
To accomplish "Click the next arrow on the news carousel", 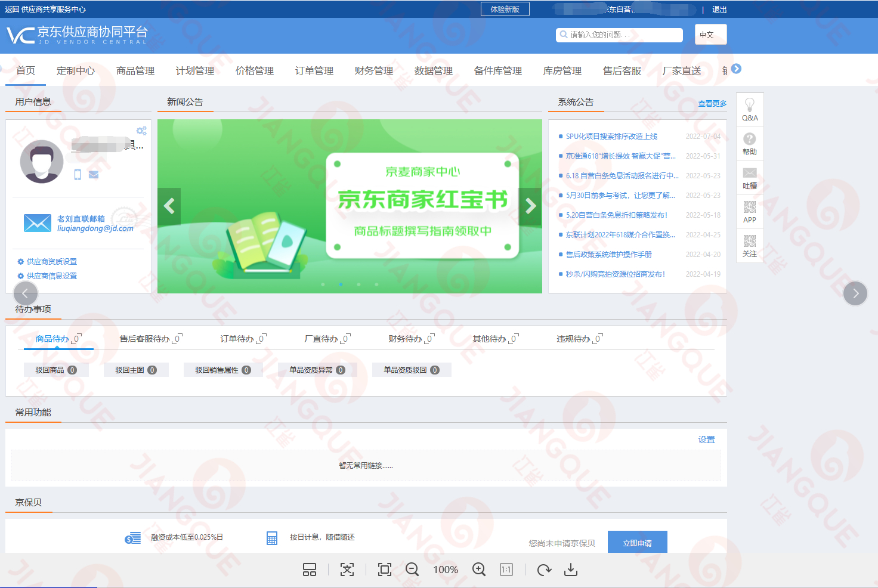I will pyautogui.click(x=530, y=206).
